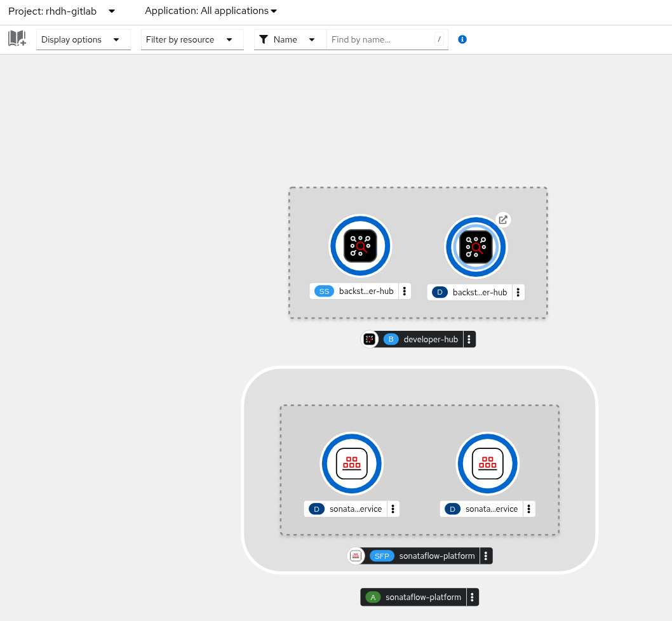Open URL decorator on backstage deployment node
This screenshot has height=621, width=672.
(x=503, y=220)
